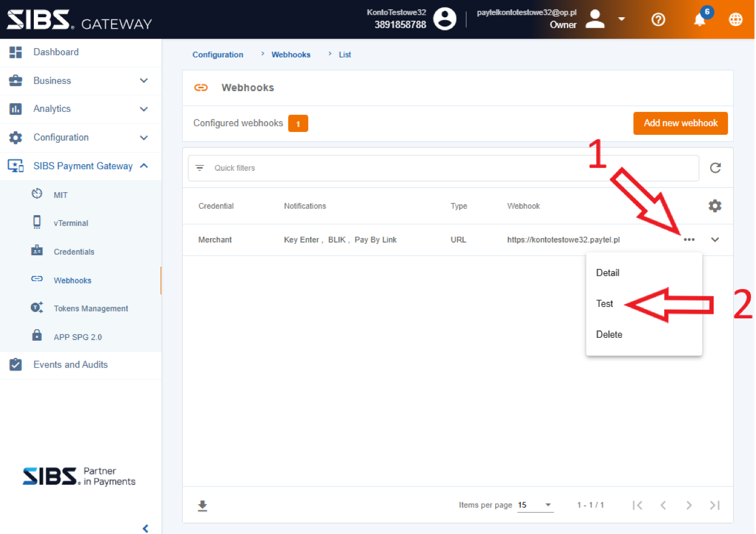The image size is (756, 534).
Task: Choose Delete in the webhook menu
Action: click(x=609, y=334)
